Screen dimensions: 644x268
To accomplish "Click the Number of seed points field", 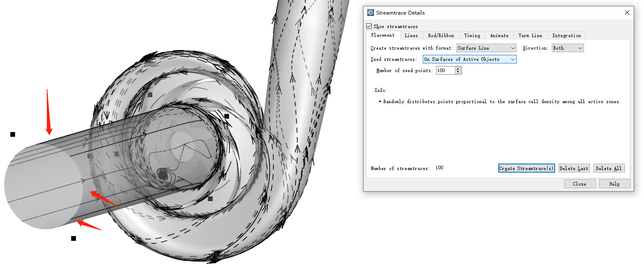I will (445, 70).
